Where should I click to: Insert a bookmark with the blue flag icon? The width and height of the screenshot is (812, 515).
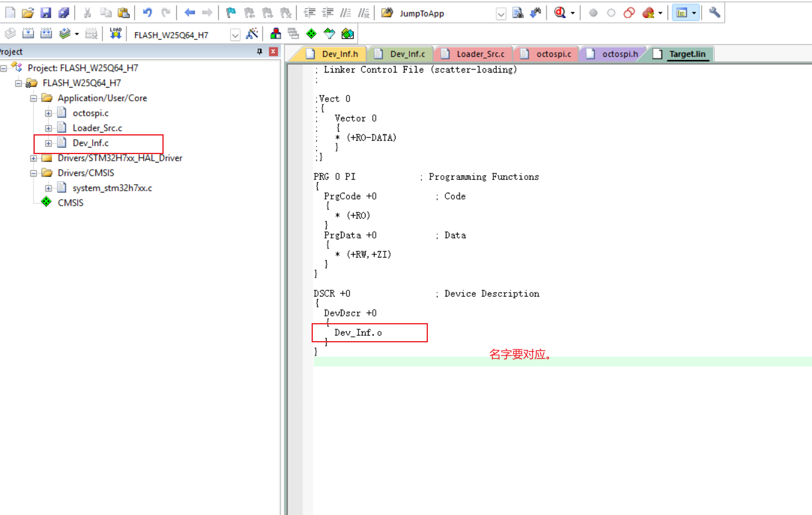(x=231, y=13)
